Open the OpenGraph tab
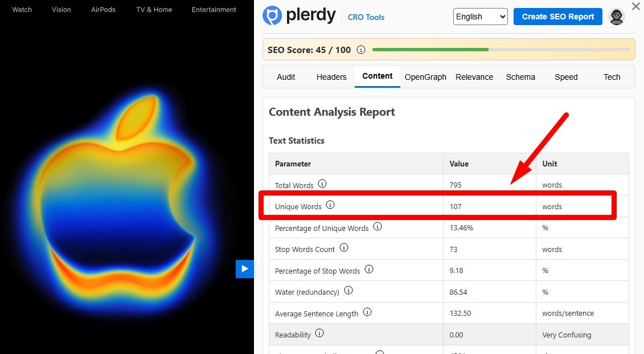 click(425, 77)
